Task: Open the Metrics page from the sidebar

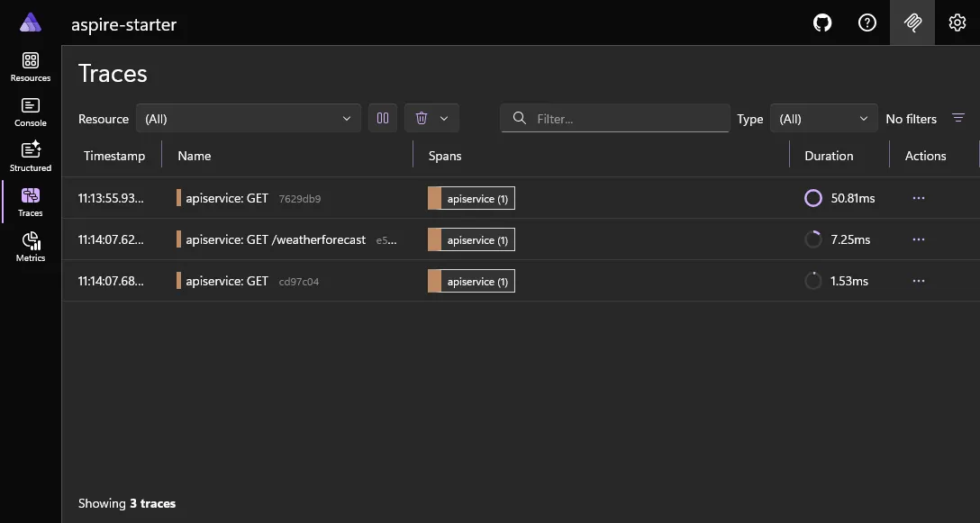Action: click(x=30, y=245)
